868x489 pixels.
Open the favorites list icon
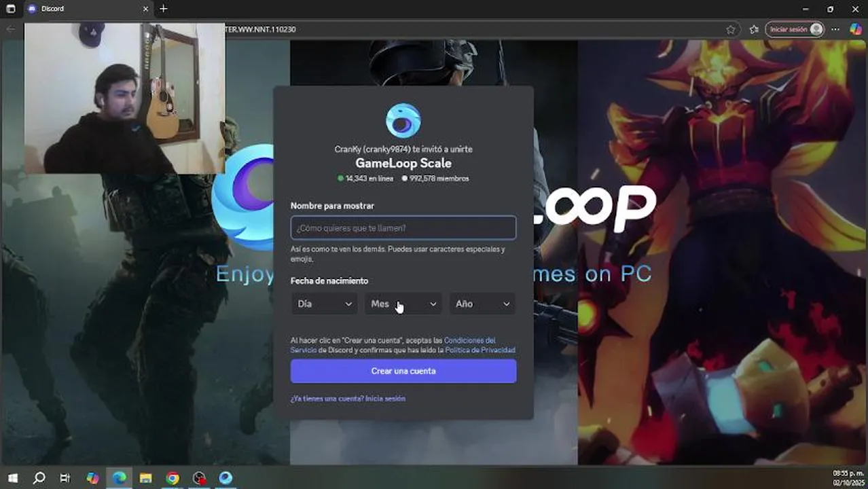tap(754, 29)
